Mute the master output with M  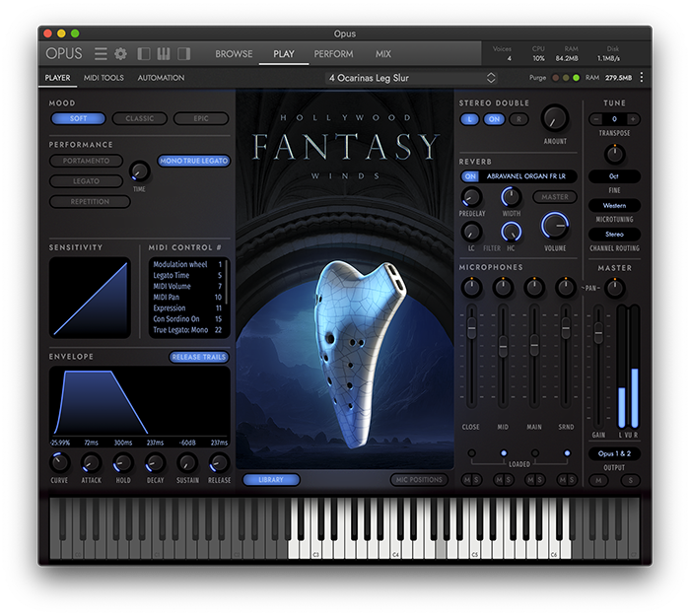[x=598, y=481]
